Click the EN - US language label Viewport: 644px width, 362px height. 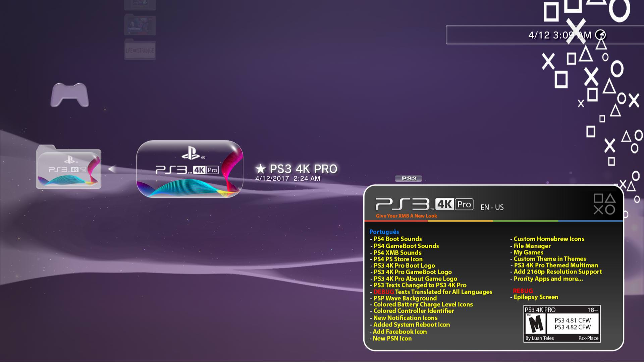click(x=492, y=207)
